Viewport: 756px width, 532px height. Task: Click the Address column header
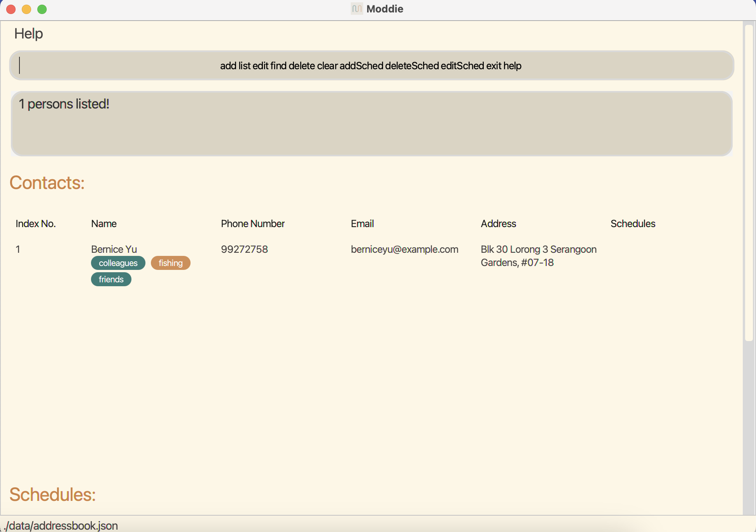(x=498, y=224)
